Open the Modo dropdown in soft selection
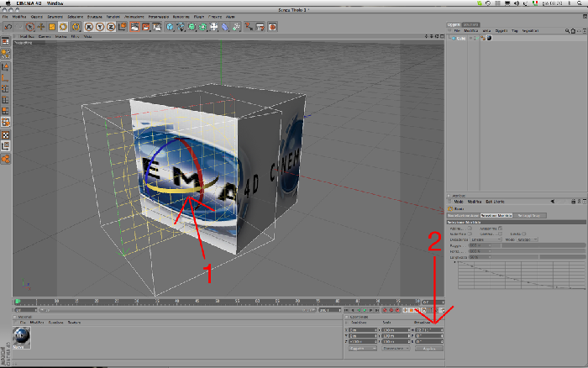Screen dimensions: 588x368 [x=528, y=239]
